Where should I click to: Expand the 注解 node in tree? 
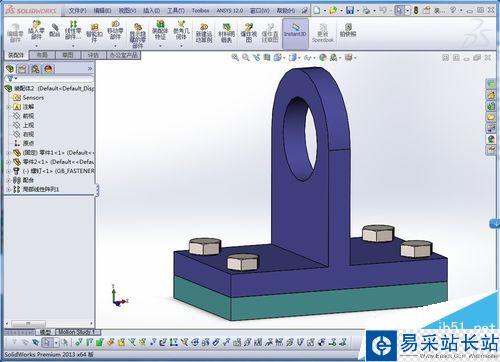[x=9, y=107]
